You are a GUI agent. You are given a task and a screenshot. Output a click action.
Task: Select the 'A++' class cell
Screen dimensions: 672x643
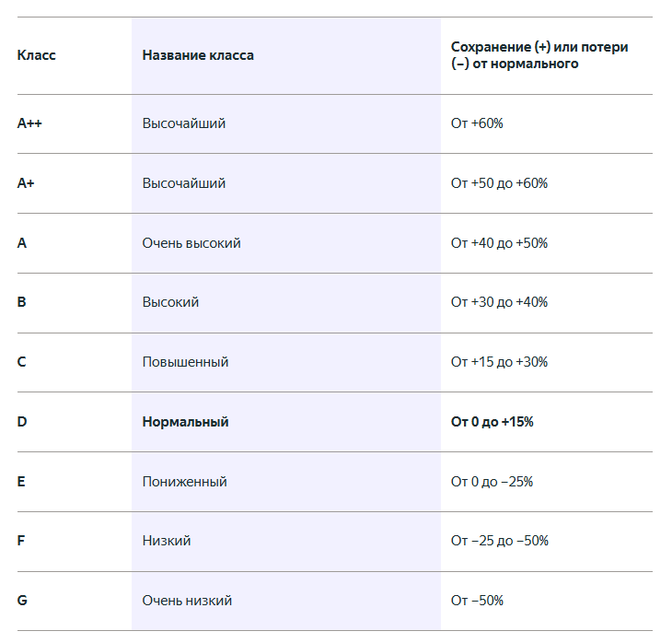point(30,123)
